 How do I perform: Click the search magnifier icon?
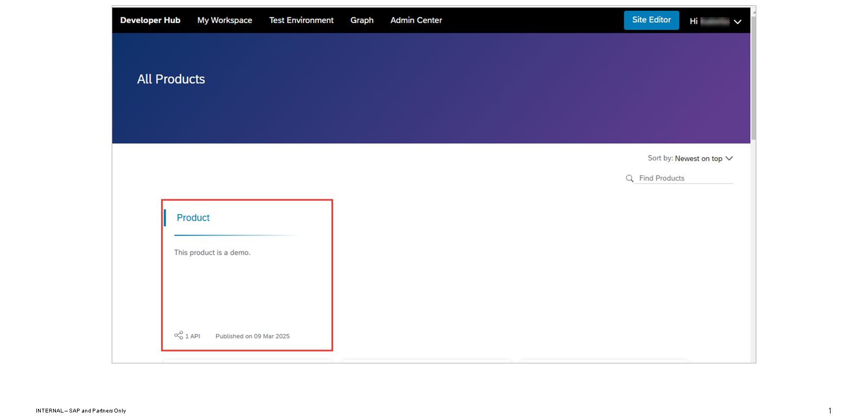pos(629,178)
